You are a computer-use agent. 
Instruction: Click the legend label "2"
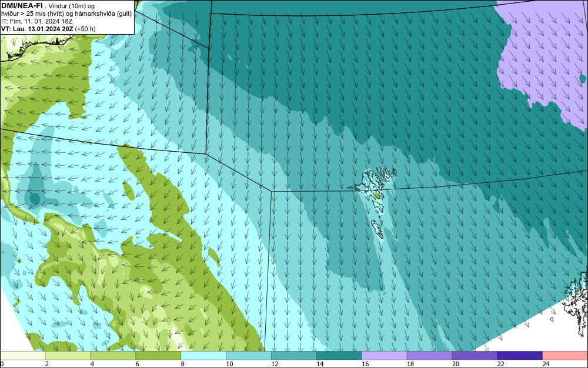[x=47, y=364]
